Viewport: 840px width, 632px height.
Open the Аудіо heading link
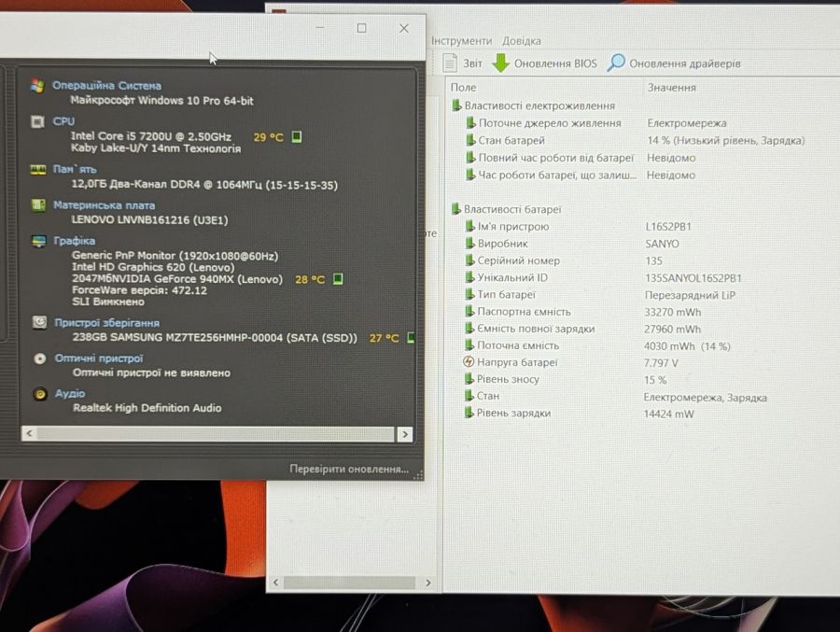tap(70, 393)
